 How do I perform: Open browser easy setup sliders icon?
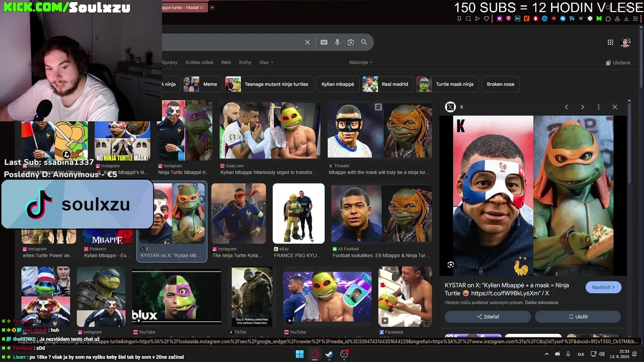635,19
